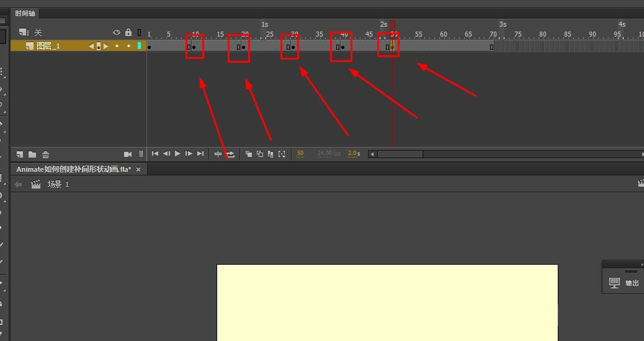Enable edit multiple frames
Viewport: 644px width, 341px height.
271,154
